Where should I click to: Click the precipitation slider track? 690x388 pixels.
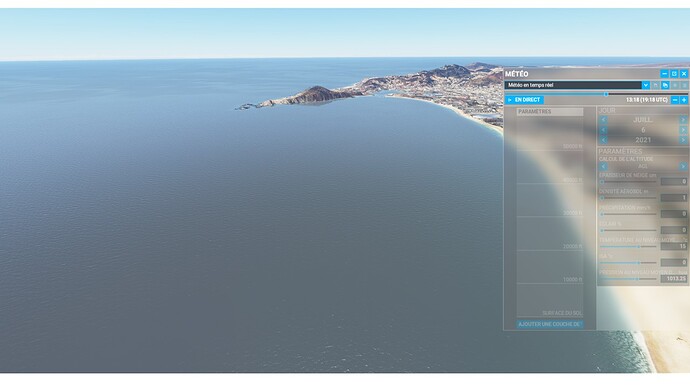coord(628,214)
